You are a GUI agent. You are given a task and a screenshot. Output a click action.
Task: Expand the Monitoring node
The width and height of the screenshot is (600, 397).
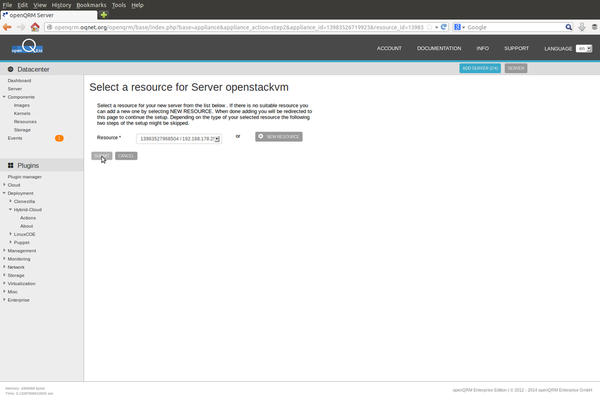4,258
